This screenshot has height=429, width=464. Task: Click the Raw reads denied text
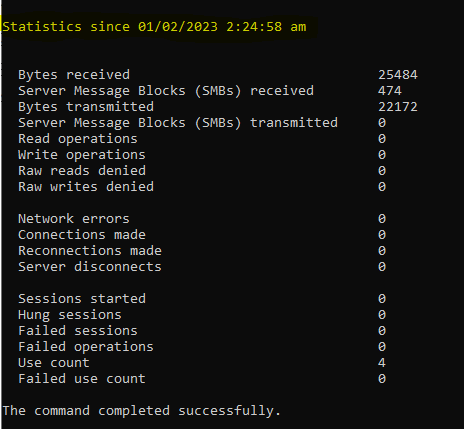click(82, 171)
